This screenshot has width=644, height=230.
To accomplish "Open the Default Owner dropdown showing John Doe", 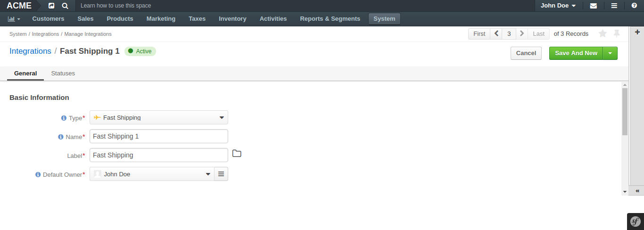I will pyautogui.click(x=152, y=174).
